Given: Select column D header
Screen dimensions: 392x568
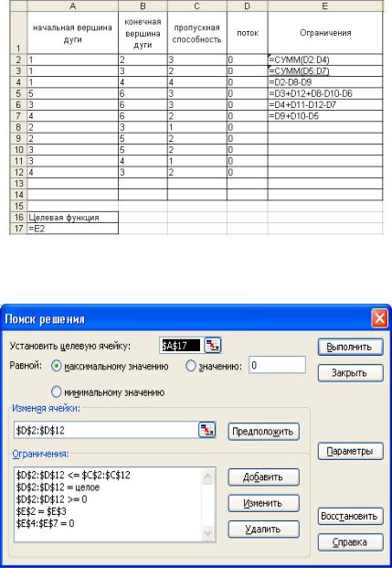Looking at the screenshot, I should pos(248,6).
